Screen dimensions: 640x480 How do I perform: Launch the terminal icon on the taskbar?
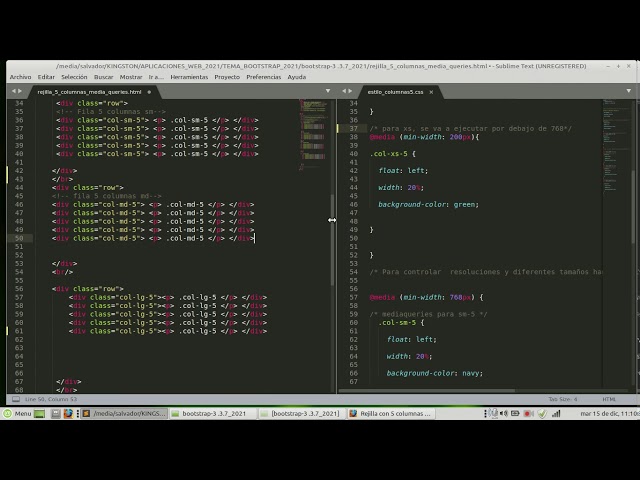tap(56, 413)
